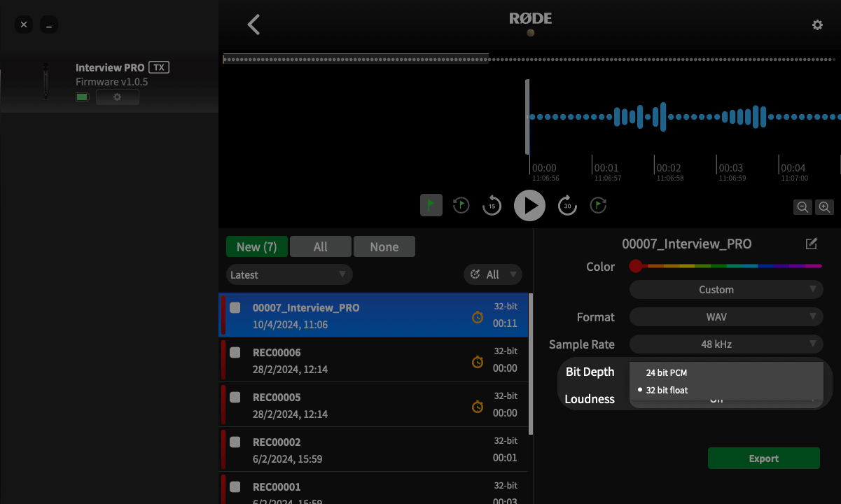Go back using the left chevron arrow

(x=253, y=24)
